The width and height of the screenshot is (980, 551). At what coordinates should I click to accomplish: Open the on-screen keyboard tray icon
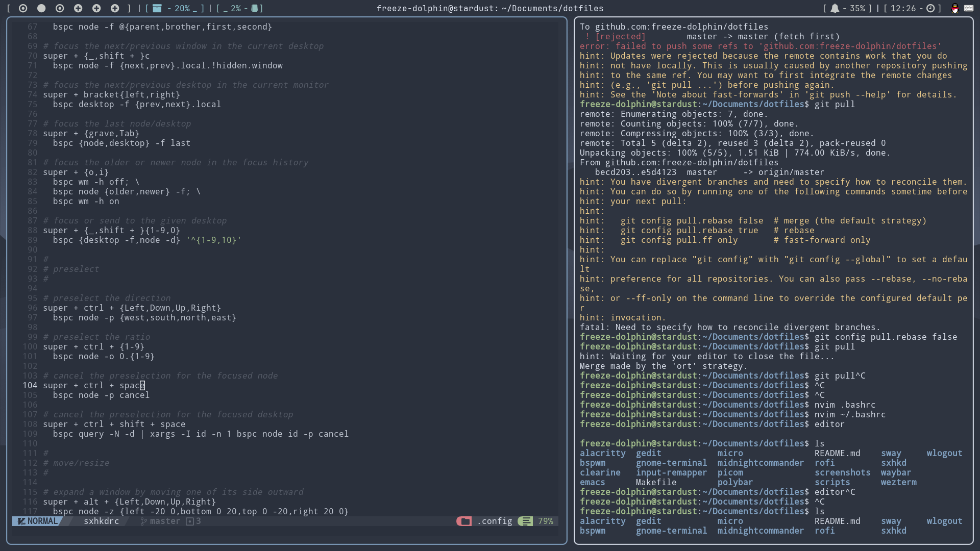(x=968, y=8)
